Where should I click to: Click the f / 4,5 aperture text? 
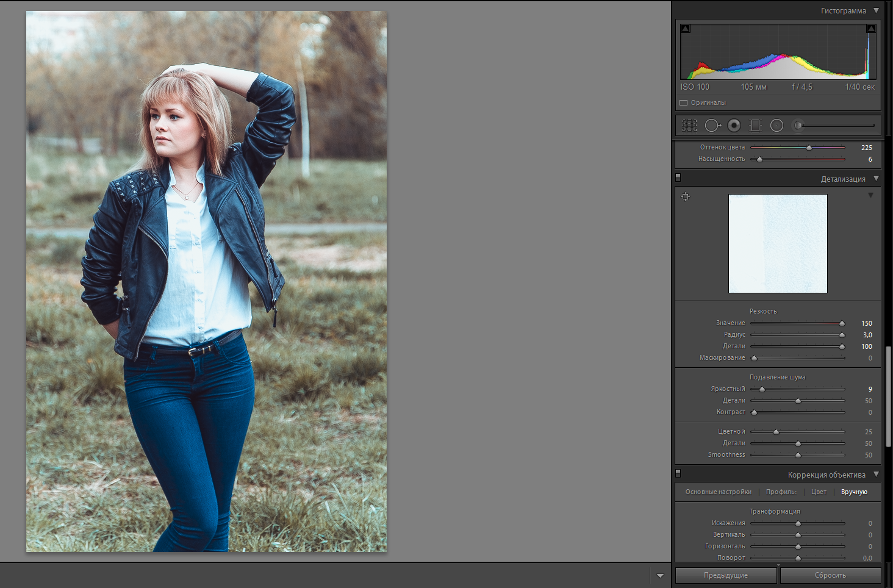pyautogui.click(x=802, y=87)
